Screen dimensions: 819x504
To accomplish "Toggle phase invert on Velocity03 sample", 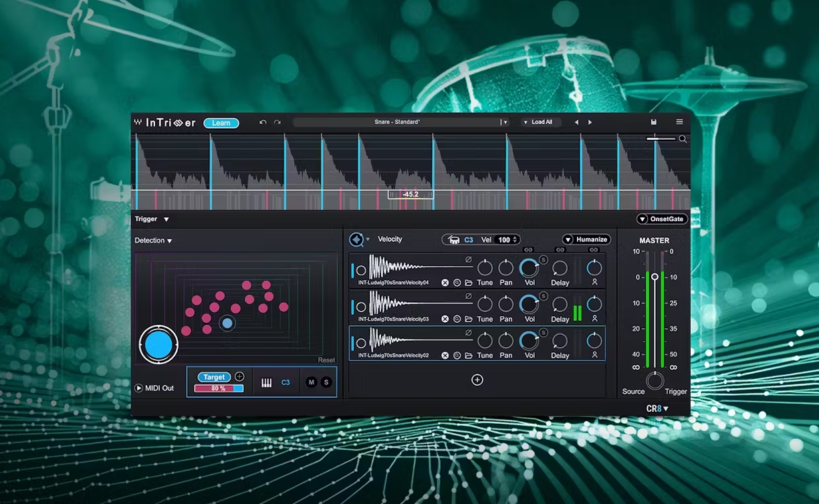I will pyautogui.click(x=469, y=295).
